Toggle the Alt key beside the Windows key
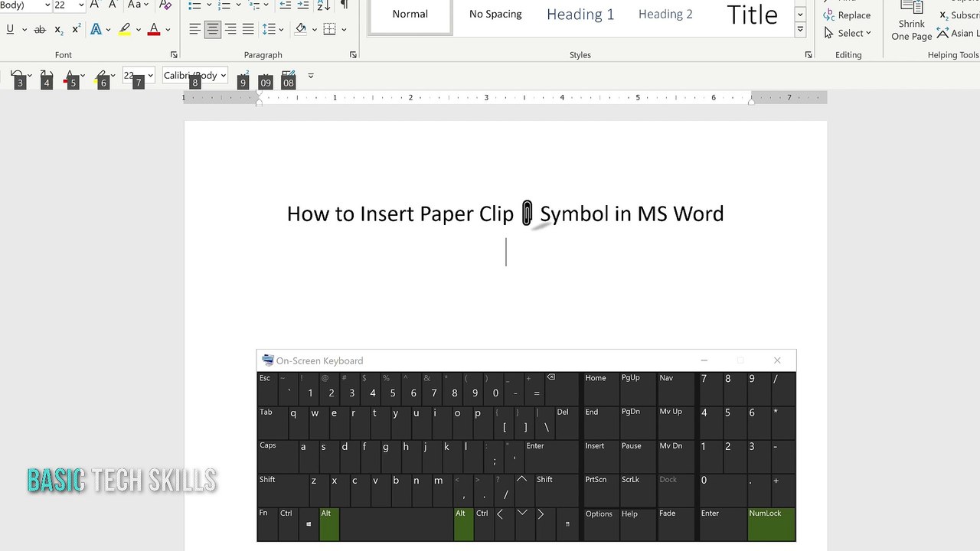980x551 pixels. tap(329, 524)
